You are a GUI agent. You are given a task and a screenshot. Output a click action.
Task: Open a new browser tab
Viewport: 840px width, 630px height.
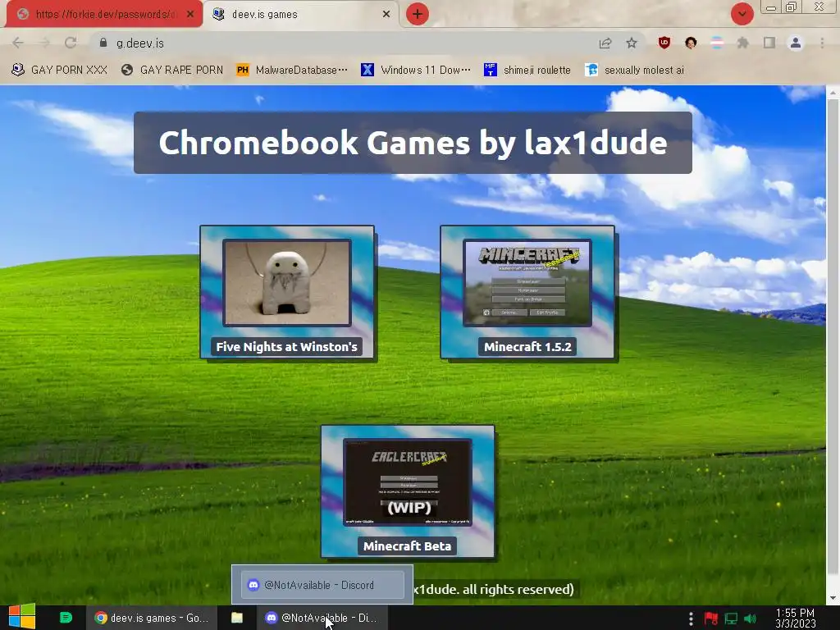click(418, 15)
